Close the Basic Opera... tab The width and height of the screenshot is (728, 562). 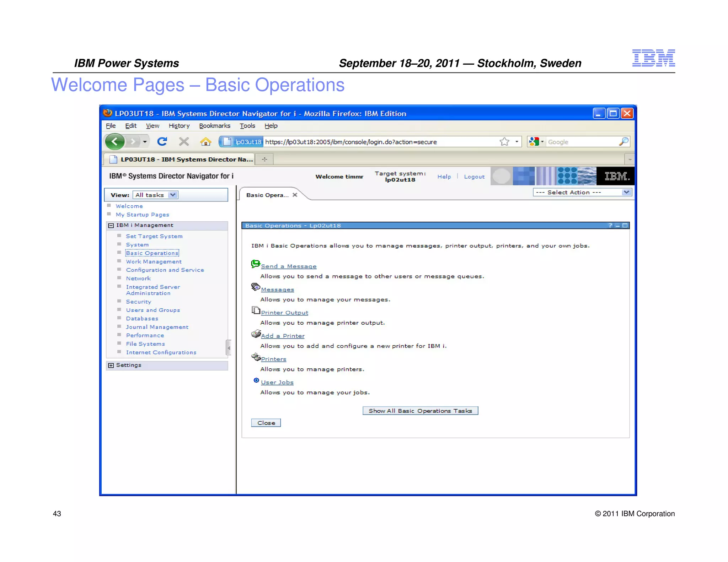pyautogui.click(x=295, y=195)
